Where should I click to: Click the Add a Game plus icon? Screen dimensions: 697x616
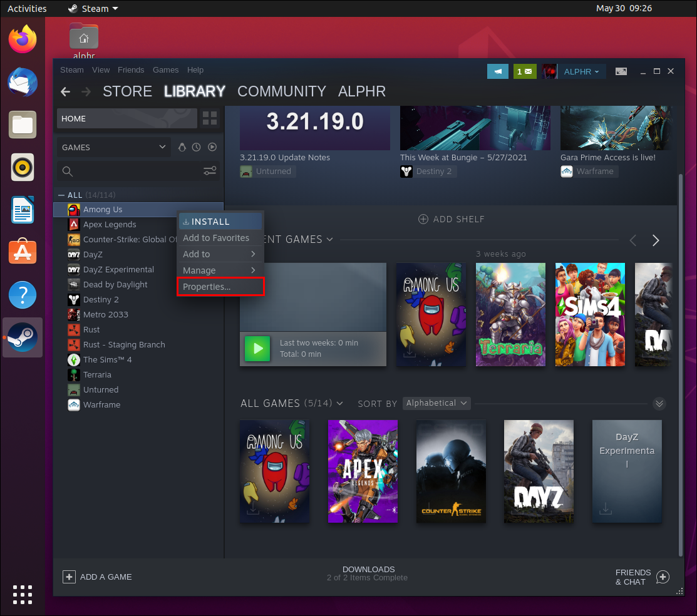tap(69, 577)
